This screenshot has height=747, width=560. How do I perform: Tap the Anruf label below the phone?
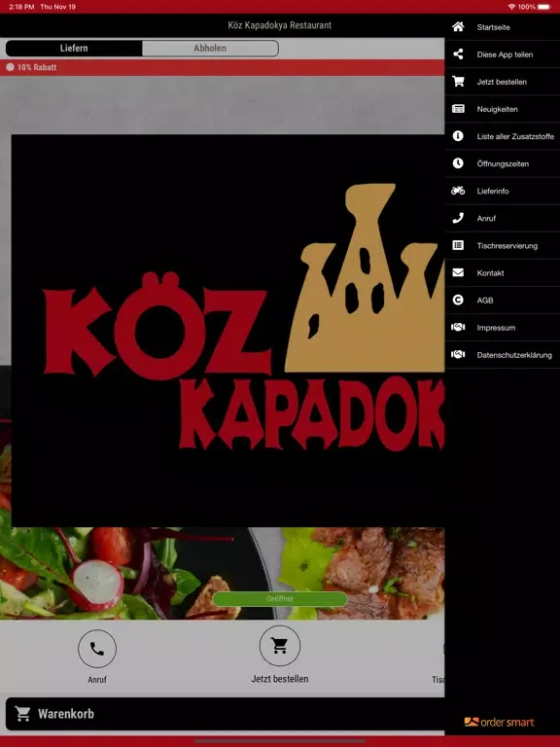[97, 680]
